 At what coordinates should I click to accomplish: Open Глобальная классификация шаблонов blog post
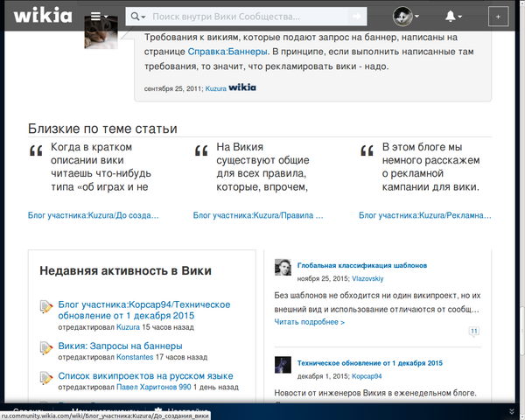pyautogui.click(x=362, y=266)
